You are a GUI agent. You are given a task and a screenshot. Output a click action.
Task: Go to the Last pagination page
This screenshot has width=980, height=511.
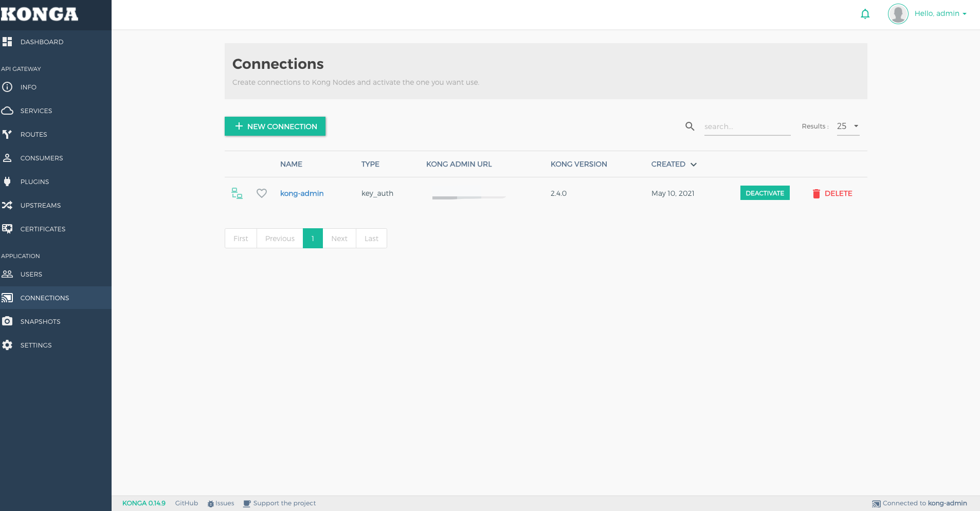coord(371,239)
